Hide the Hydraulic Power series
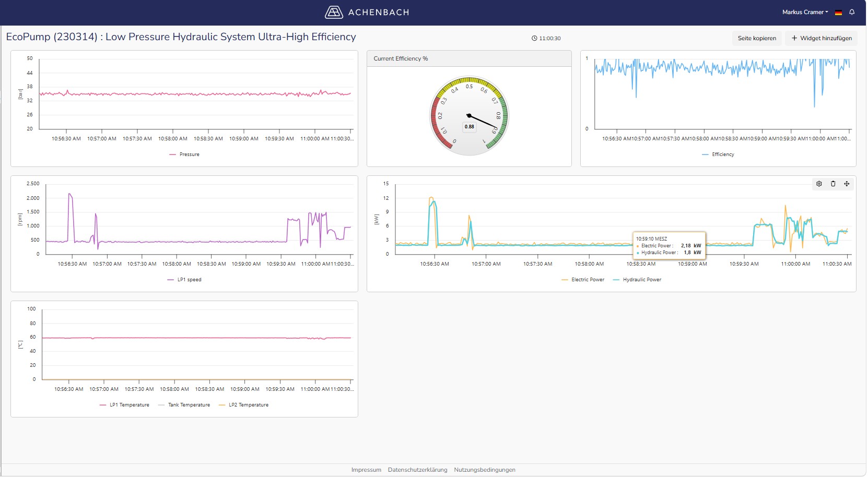The image size is (868, 478). point(638,280)
